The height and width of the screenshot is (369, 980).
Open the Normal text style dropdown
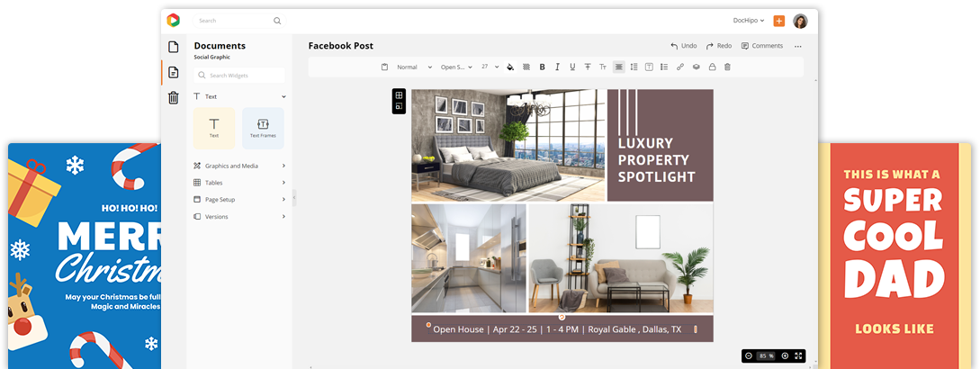pyautogui.click(x=414, y=67)
